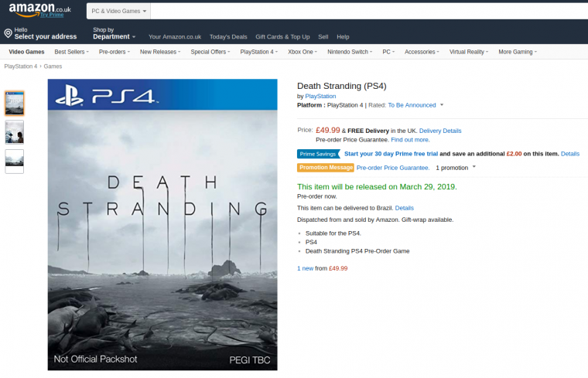Click the Death Stranding cover image
Image resolution: width=588 pixels, height=378 pixels.
point(162,224)
